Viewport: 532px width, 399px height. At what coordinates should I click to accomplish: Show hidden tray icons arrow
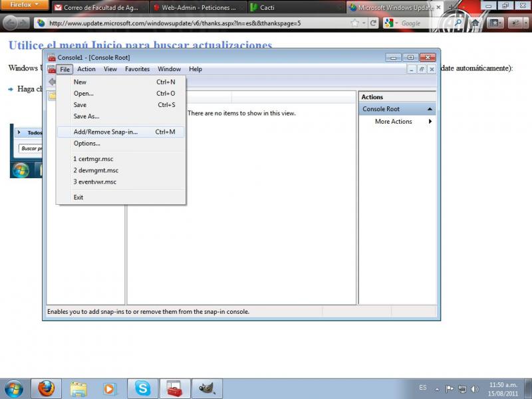438,389
